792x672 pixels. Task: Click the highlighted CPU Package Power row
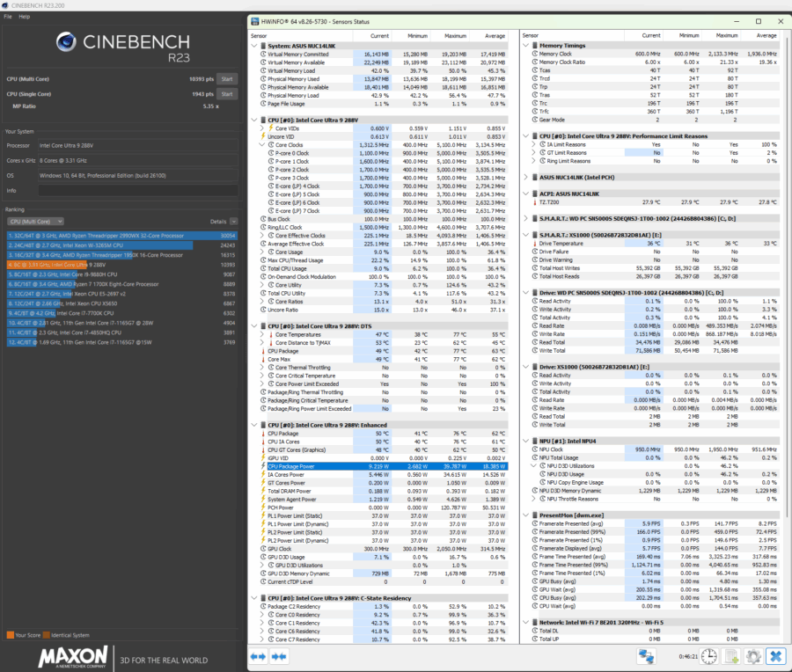384,466
